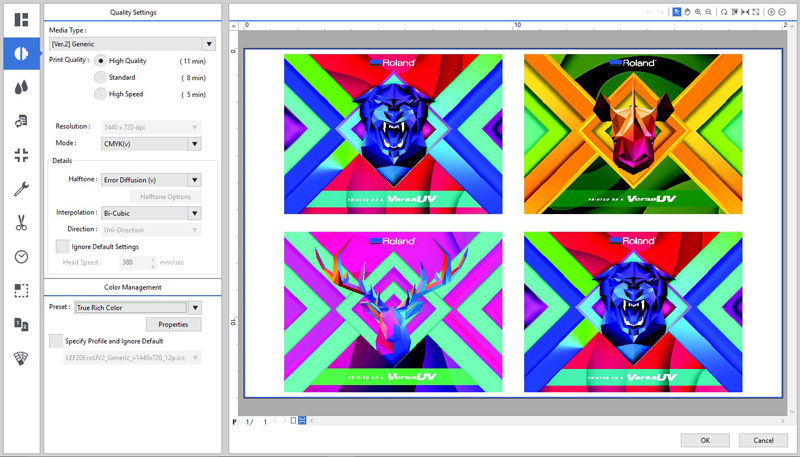Click the '( 5 min)' time estimate text
Screen dimensions: 800x457
click(194, 94)
